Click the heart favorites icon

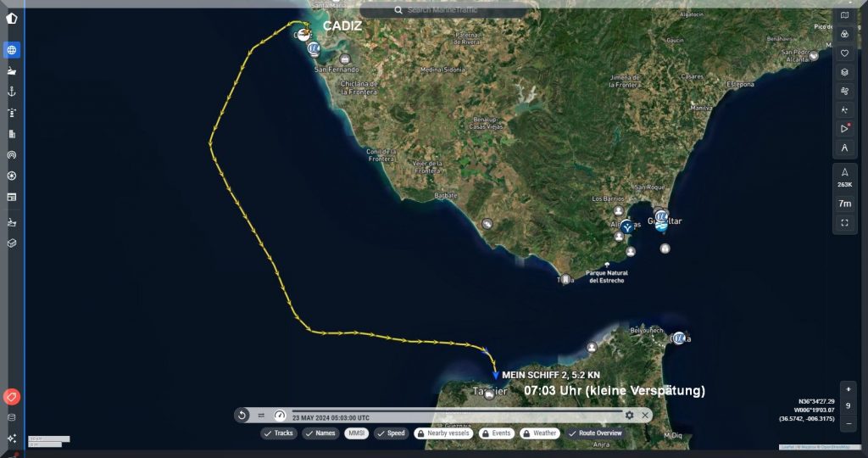point(844,53)
